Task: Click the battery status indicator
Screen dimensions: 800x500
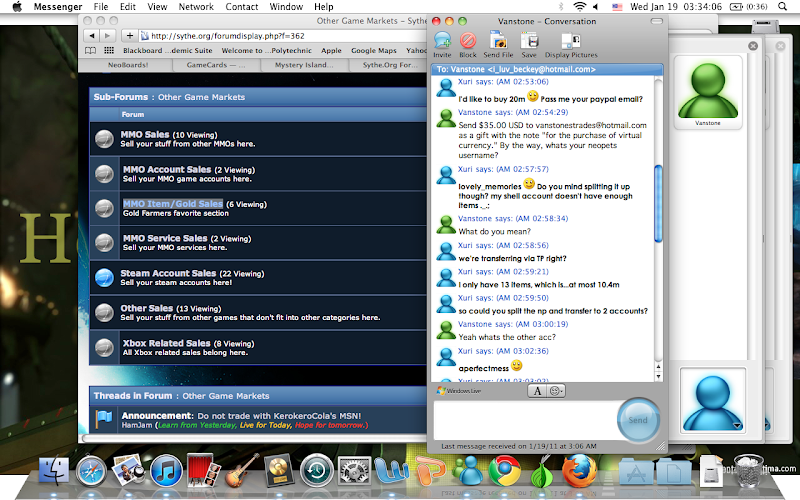Action: pos(748,7)
